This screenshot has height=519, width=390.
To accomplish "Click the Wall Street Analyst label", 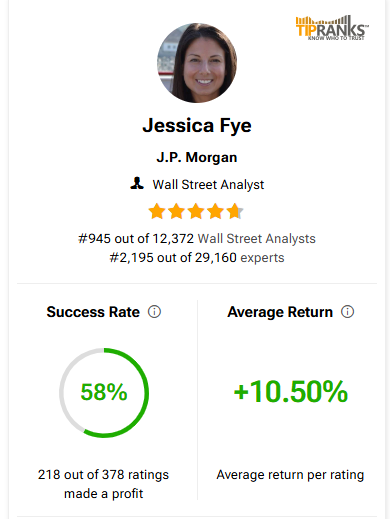I will pos(208,185).
